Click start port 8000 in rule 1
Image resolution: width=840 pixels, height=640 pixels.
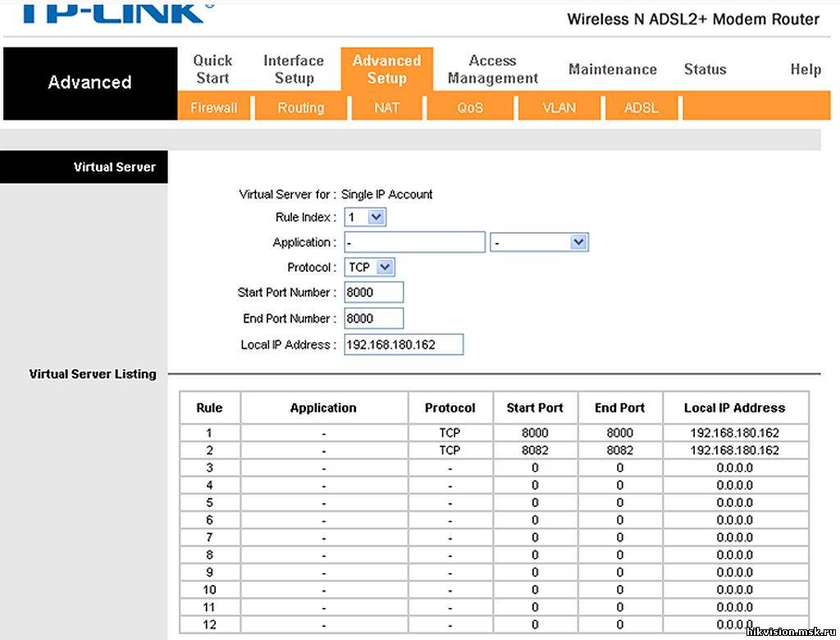pos(535,432)
